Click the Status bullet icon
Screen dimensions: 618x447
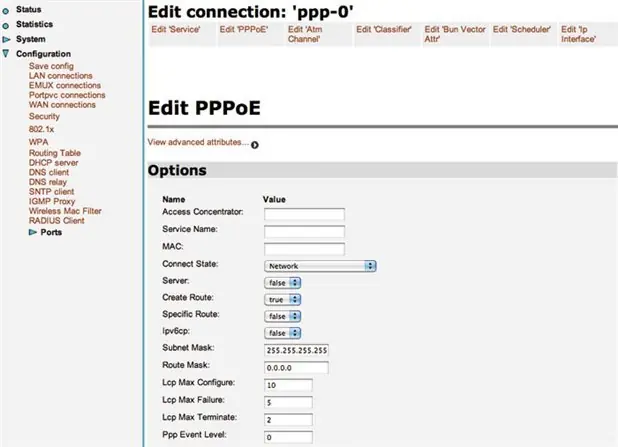[6, 11]
